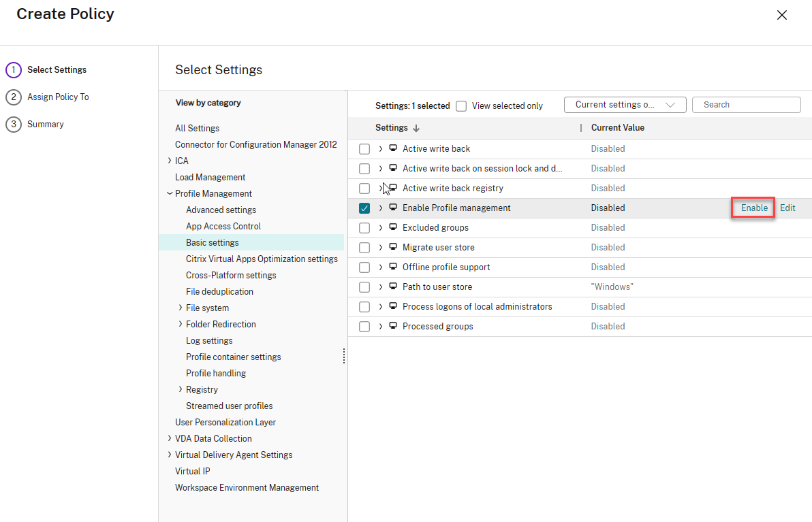This screenshot has width=812, height=522.
Task: Expand the Folder Redirection tree node
Action: click(180, 324)
